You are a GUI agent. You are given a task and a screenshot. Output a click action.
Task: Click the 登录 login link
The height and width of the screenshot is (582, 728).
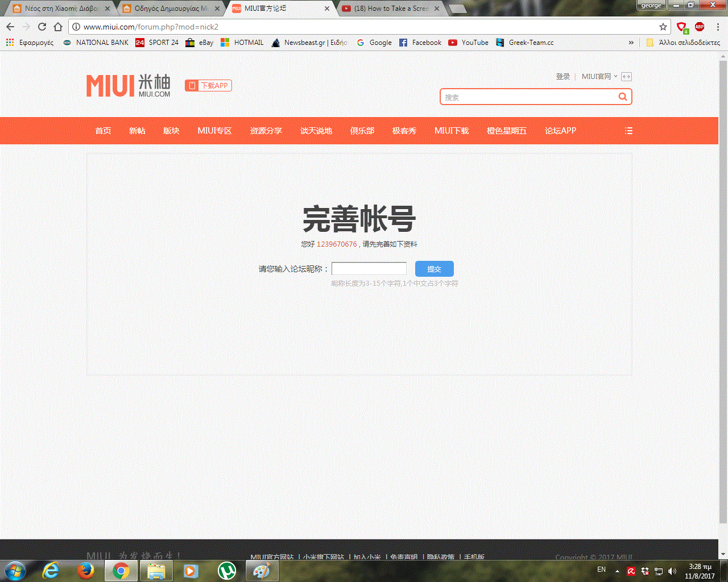pyautogui.click(x=563, y=77)
